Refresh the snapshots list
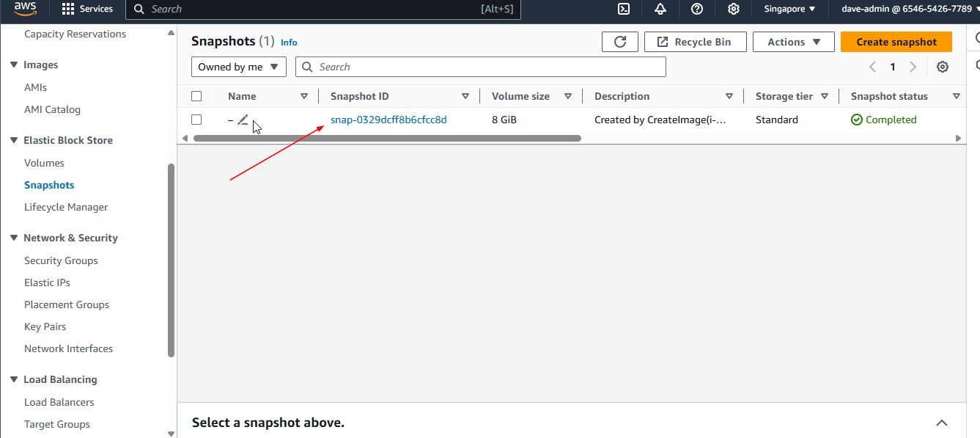The height and width of the screenshot is (438, 980). tap(620, 42)
